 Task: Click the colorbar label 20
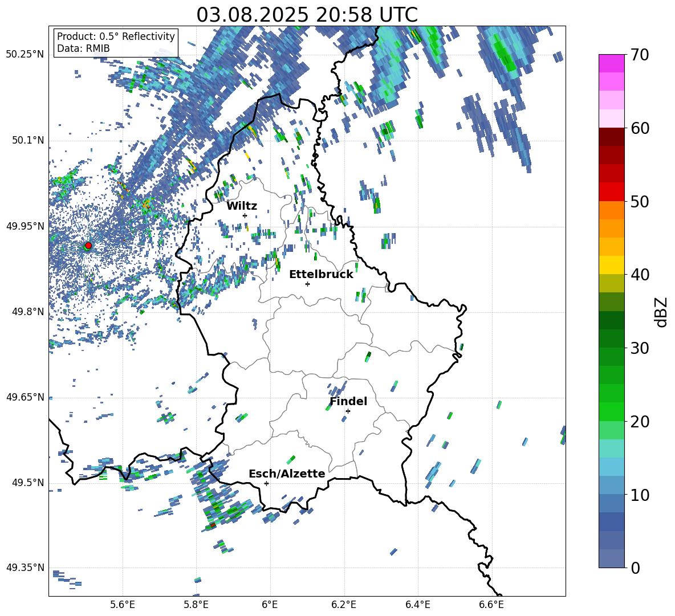(640, 422)
